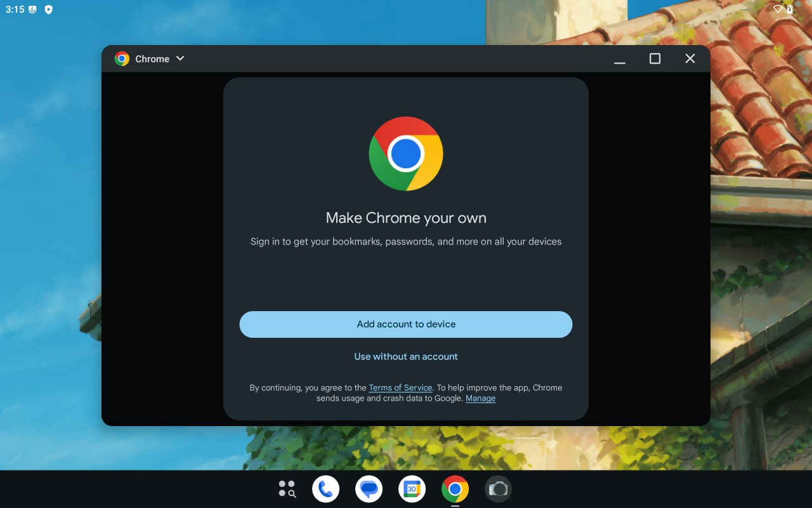This screenshot has width=812, height=508.
Task: Click the clock showing 3:15
Action: (x=15, y=10)
